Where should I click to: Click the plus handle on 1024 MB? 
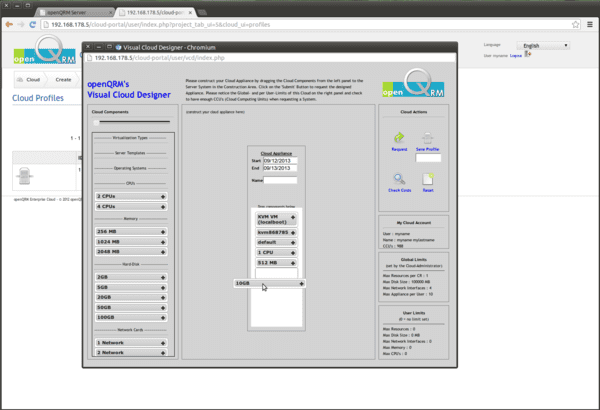coord(163,242)
